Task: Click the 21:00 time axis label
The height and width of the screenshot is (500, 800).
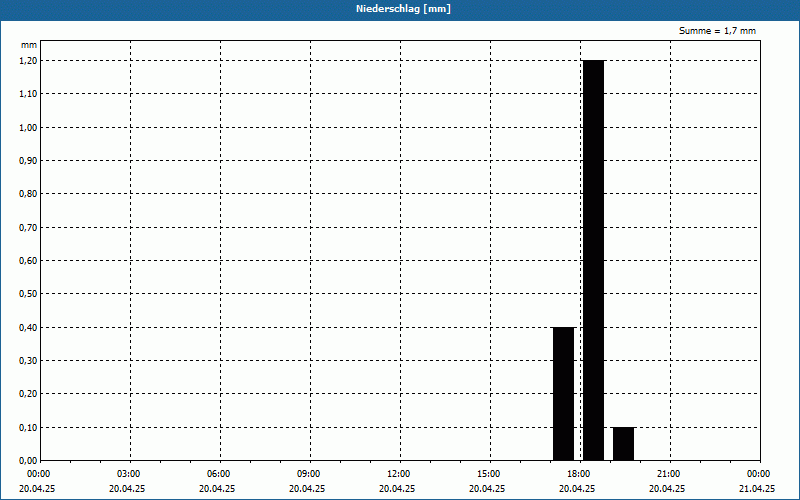Action: (668, 474)
